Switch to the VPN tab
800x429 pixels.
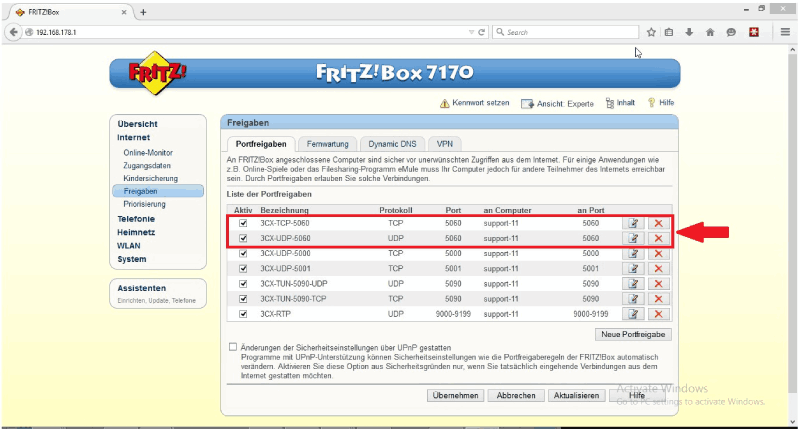pos(444,144)
